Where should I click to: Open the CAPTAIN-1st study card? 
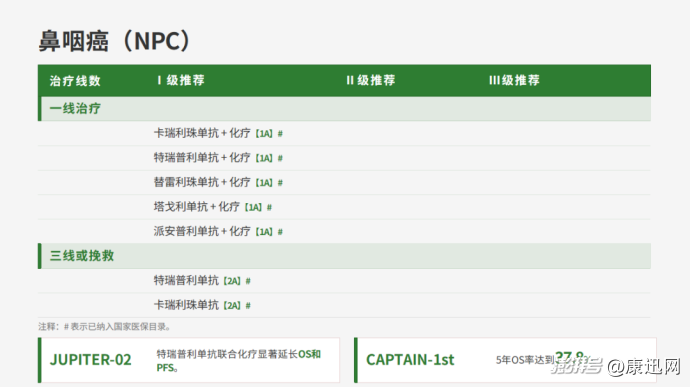(x=505, y=360)
